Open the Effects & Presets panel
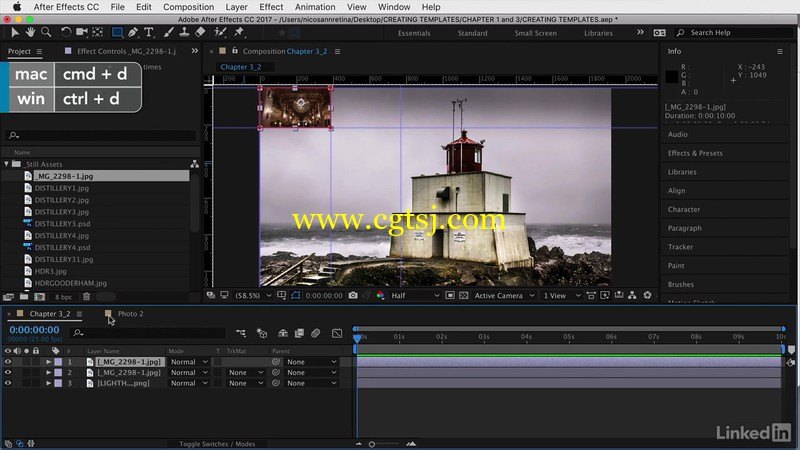The width and height of the screenshot is (800, 450). (695, 153)
